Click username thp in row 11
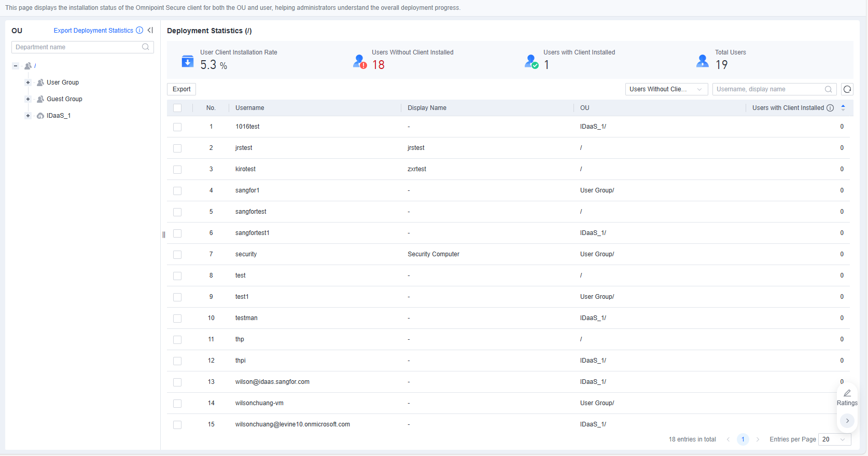The image size is (868, 456). point(240,339)
